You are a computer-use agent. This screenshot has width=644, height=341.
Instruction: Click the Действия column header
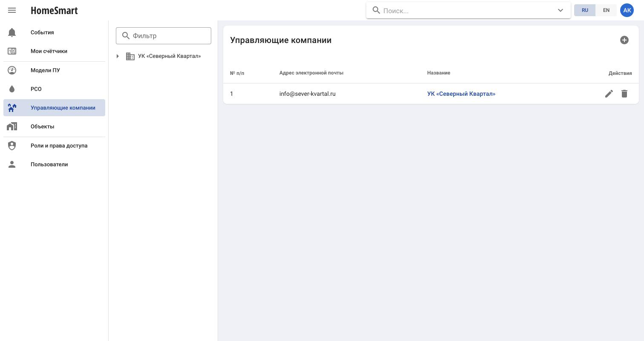(x=620, y=73)
